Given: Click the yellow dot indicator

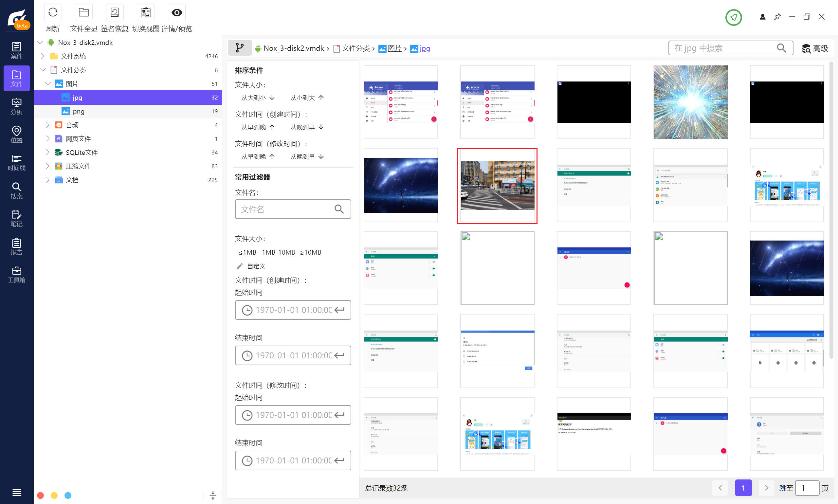Looking at the screenshot, I should pyautogui.click(x=54, y=495).
